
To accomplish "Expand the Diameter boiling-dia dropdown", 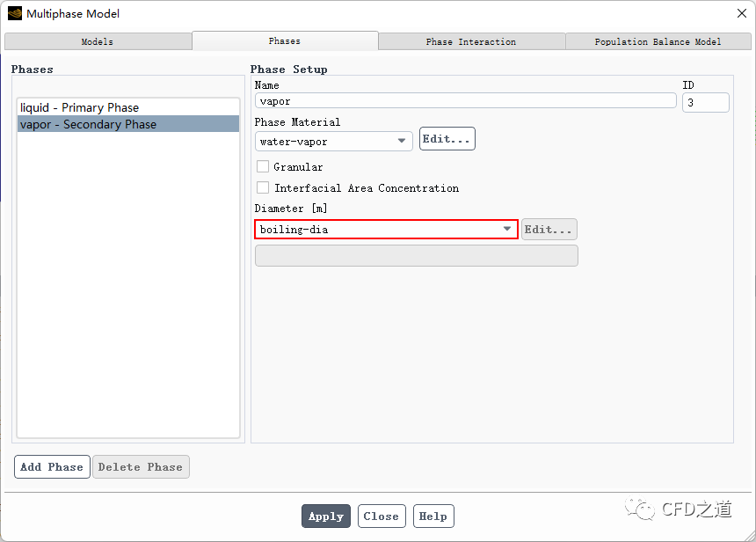I will tap(386, 230).
